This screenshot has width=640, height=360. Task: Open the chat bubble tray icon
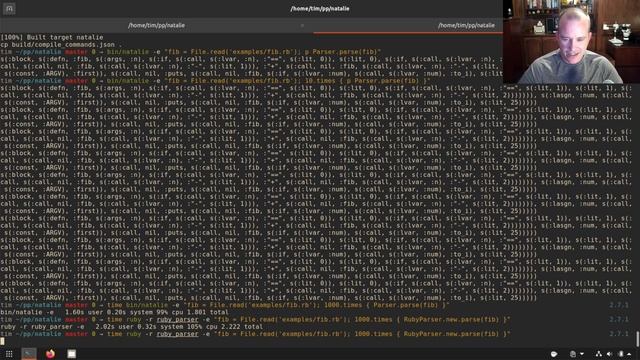point(554,354)
